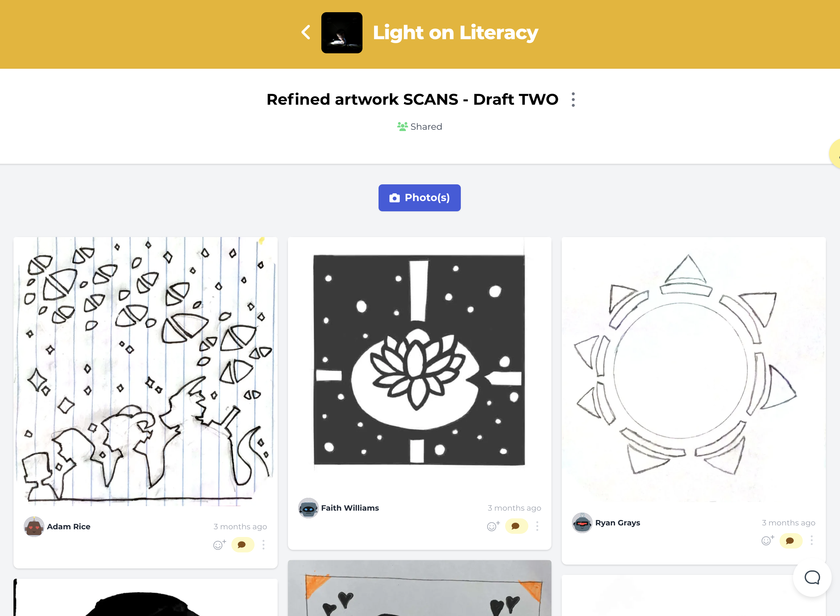Open more options for Faith Williams's post
The width and height of the screenshot is (840, 616).
537,526
